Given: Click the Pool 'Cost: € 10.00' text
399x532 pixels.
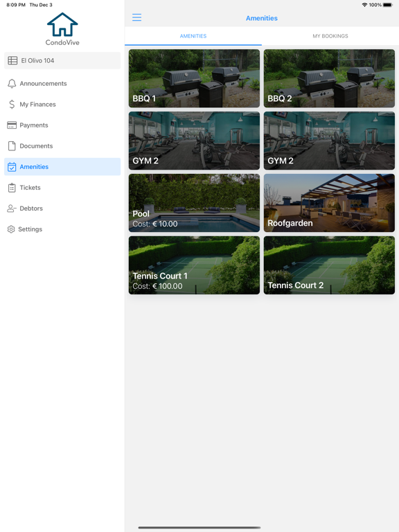Looking at the screenshot, I should (x=155, y=224).
